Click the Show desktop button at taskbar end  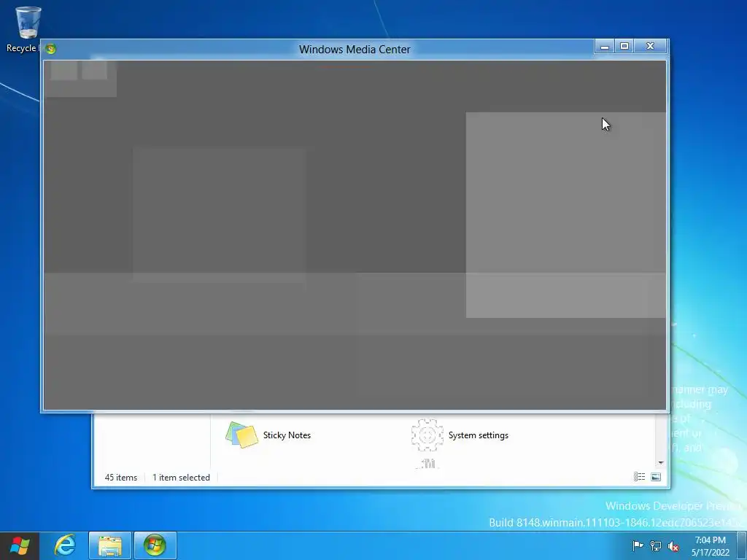742,545
